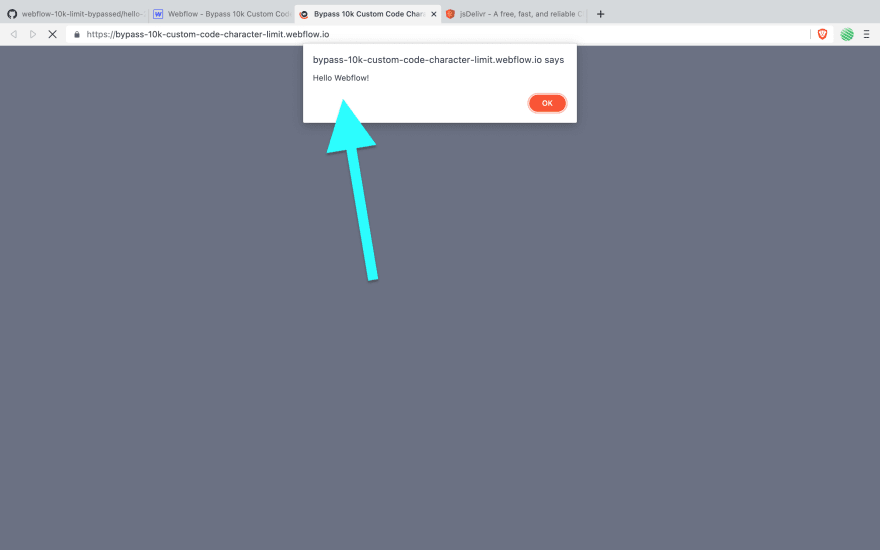The height and width of the screenshot is (550, 880).
Task: Click the alert title ending with 'says'
Action: point(438,60)
